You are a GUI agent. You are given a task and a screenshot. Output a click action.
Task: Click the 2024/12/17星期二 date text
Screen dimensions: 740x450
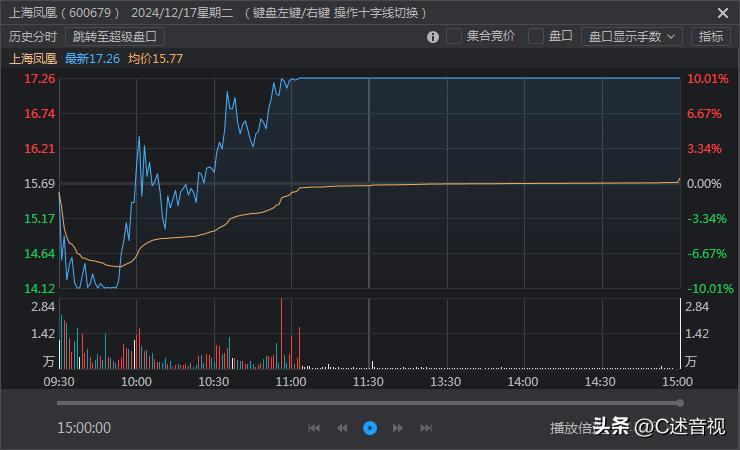(182, 13)
